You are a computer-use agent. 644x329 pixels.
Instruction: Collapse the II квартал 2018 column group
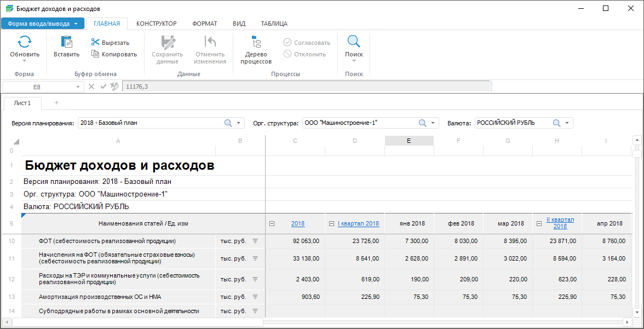pyautogui.click(x=539, y=223)
